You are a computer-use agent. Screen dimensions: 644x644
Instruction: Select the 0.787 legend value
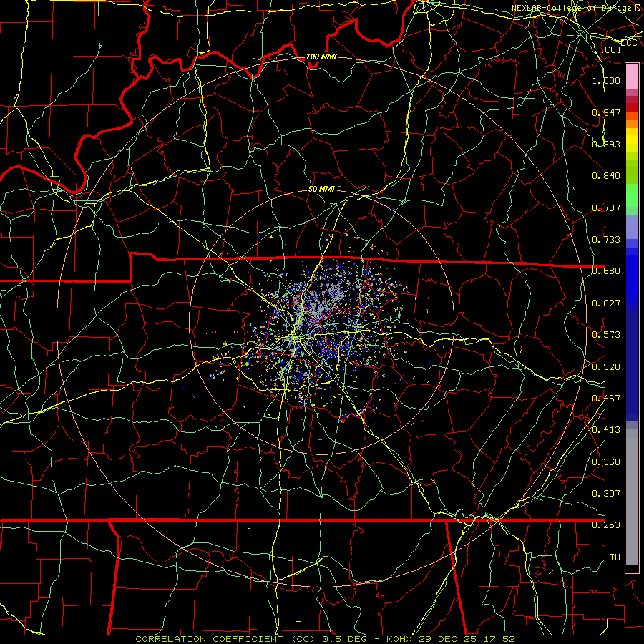606,208
